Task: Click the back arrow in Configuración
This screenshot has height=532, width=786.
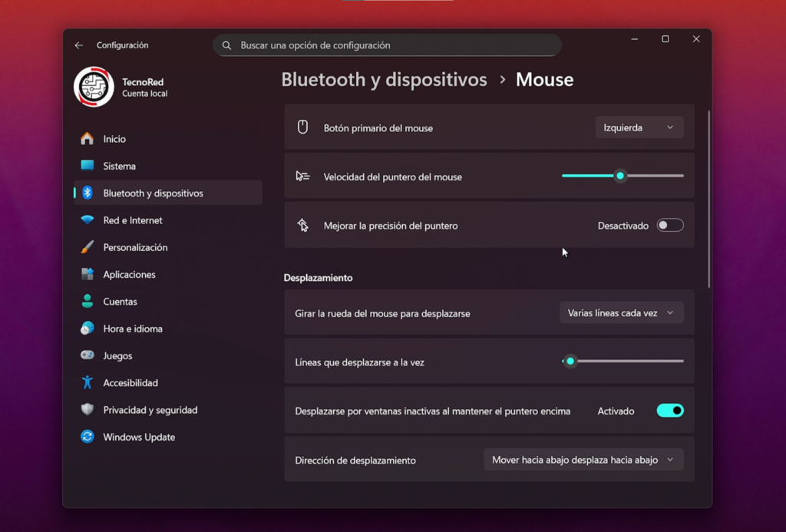Action: [78, 45]
